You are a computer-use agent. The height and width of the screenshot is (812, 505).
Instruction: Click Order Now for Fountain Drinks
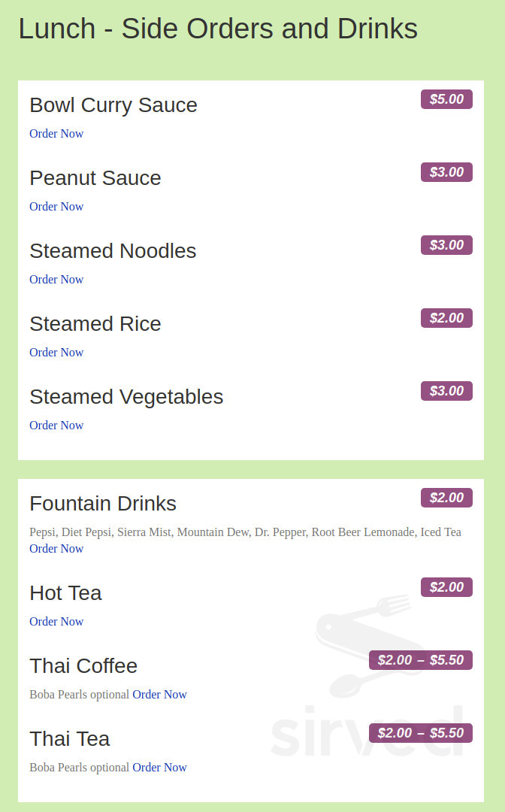(56, 548)
